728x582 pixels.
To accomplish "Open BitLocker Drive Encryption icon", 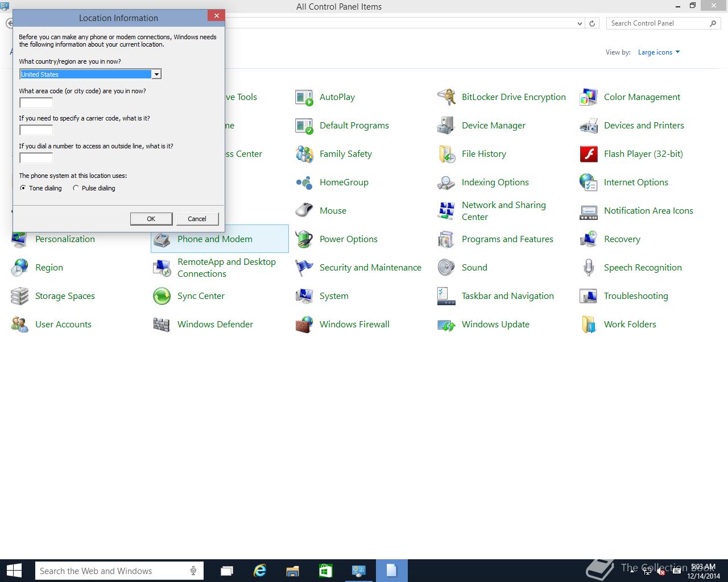I will pos(446,97).
